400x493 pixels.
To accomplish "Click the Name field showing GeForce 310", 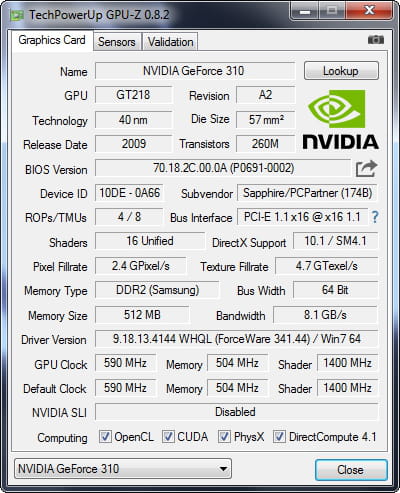I will [x=195, y=71].
